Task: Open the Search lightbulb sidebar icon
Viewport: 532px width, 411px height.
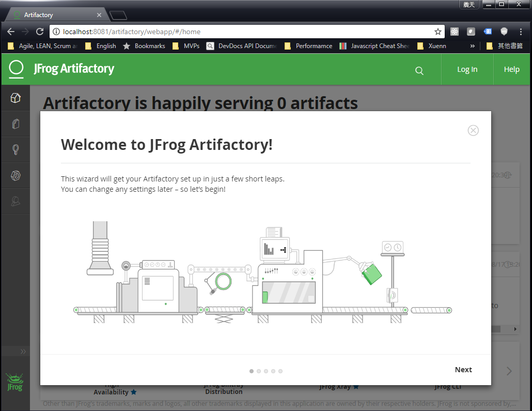Action: 15,150
